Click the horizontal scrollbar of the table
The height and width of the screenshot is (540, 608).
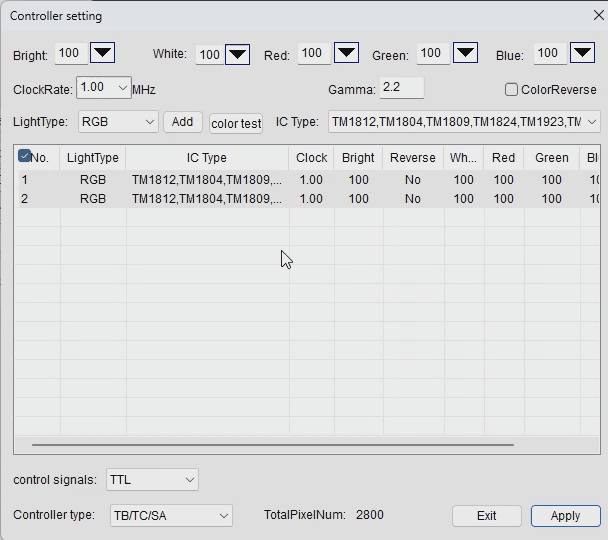[x=273, y=445]
